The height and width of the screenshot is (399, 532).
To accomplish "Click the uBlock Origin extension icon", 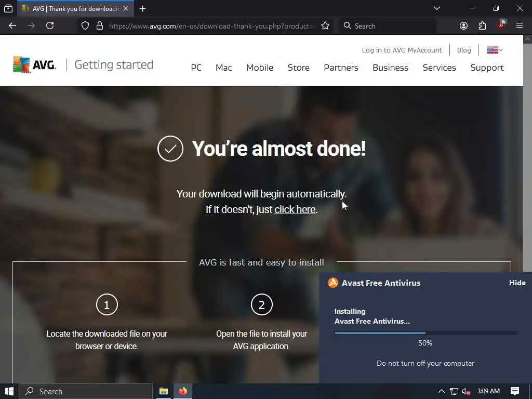I will [x=501, y=25].
